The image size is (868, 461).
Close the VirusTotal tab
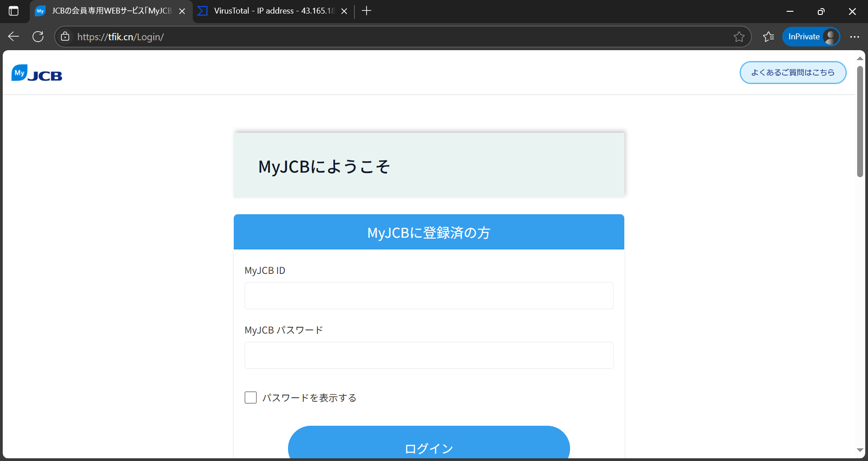pos(344,11)
